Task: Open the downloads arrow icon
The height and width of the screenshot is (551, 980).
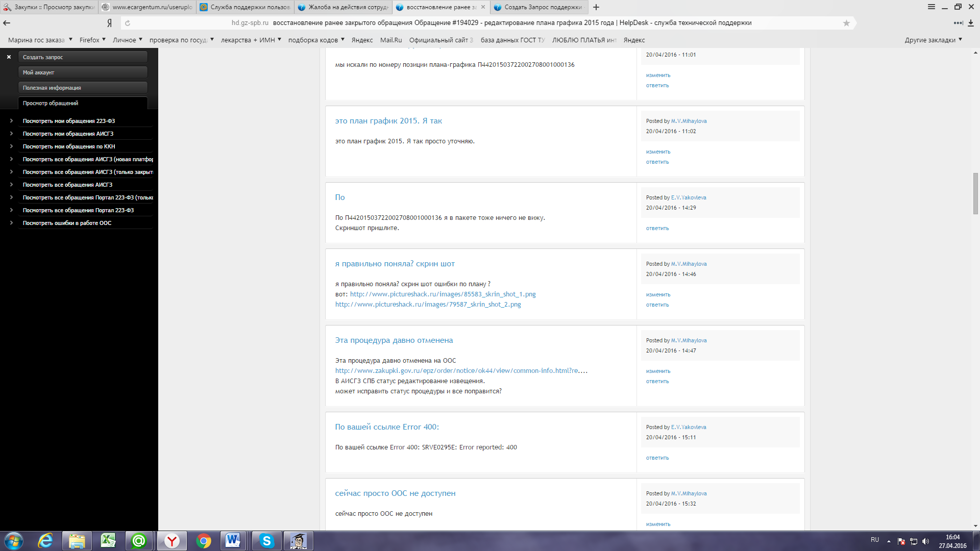Action: click(971, 23)
